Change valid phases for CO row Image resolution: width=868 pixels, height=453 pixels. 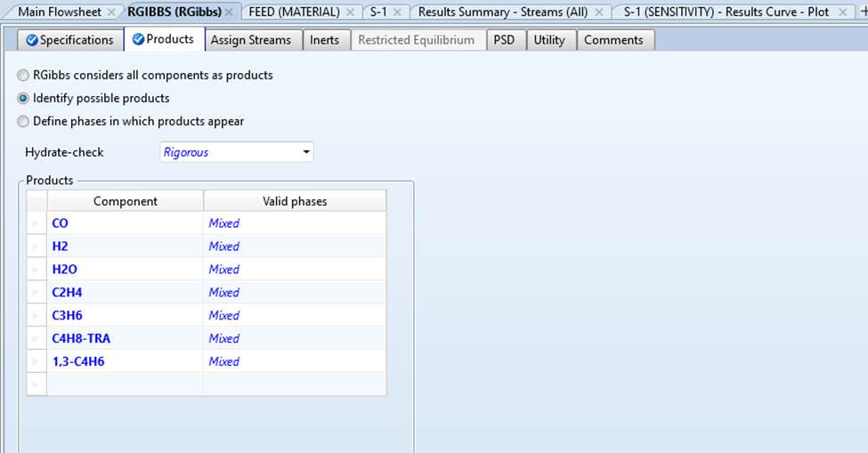click(x=295, y=222)
